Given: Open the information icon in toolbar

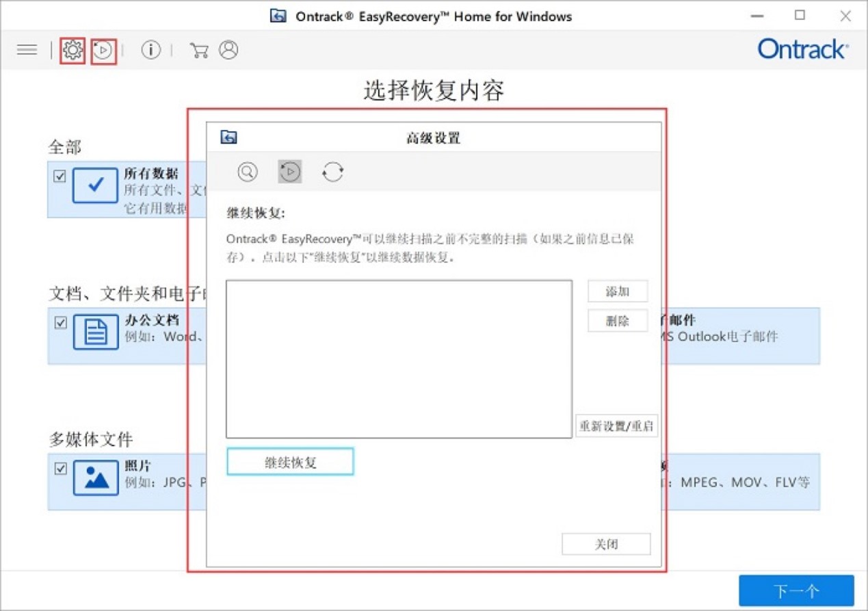Looking at the screenshot, I should 150,50.
